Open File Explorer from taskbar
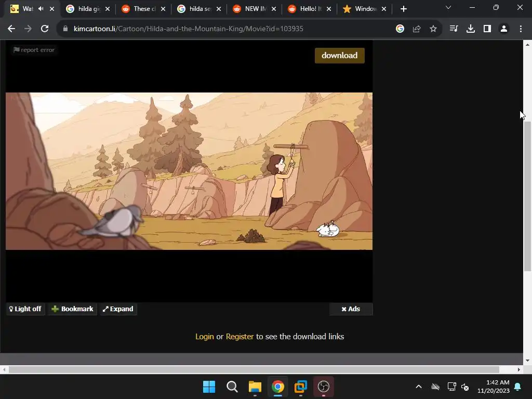 pos(255,387)
